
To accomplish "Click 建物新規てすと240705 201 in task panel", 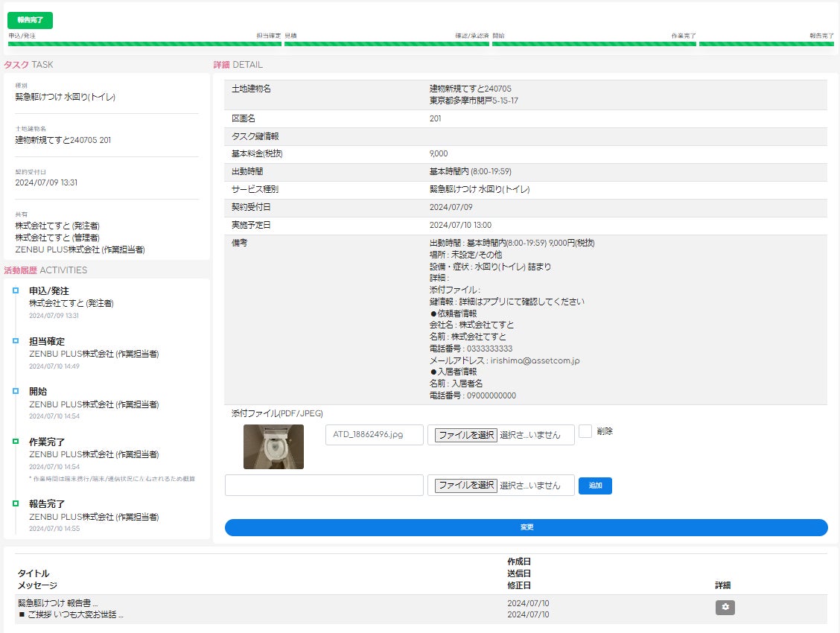I will tap(63, 140).
